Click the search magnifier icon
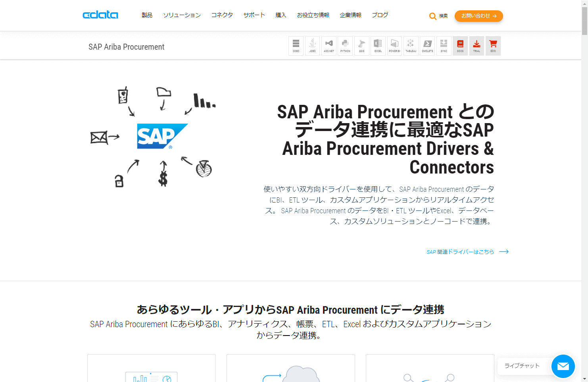This screenshot has height=382, width=588. click(x=432, y=16)
